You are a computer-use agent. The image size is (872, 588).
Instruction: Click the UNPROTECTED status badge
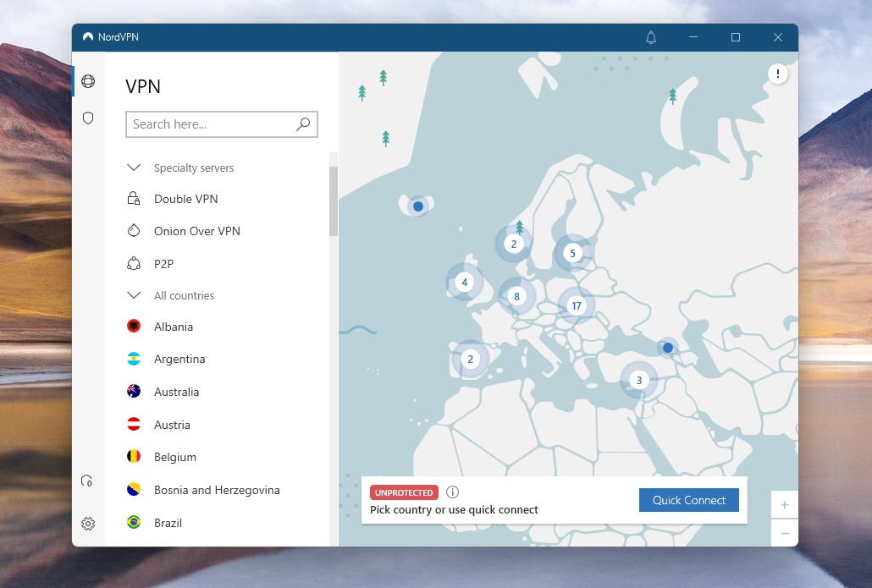coord(404,492)
